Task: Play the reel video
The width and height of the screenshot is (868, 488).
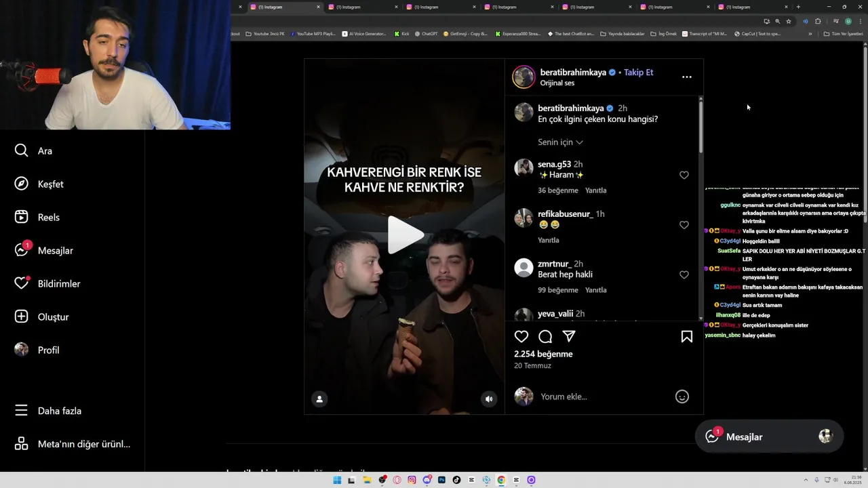Action: click(405, 235)
